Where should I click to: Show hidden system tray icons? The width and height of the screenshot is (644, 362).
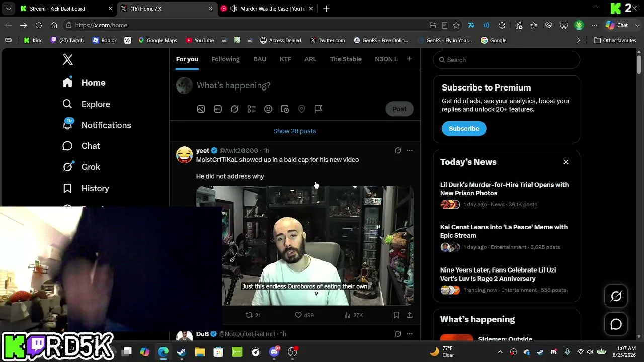[x=500, y=352]
